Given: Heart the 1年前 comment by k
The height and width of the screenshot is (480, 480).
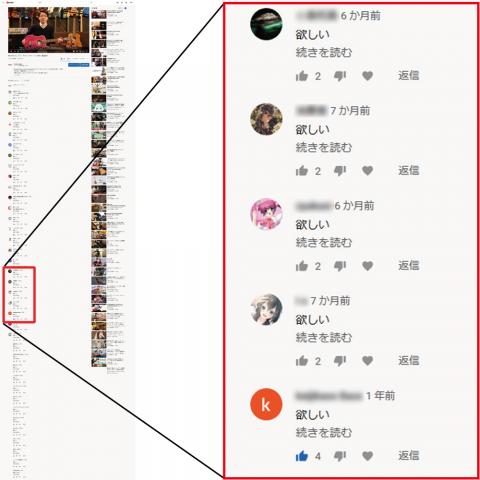Looking at the screenshot, I should pos(367,456).
